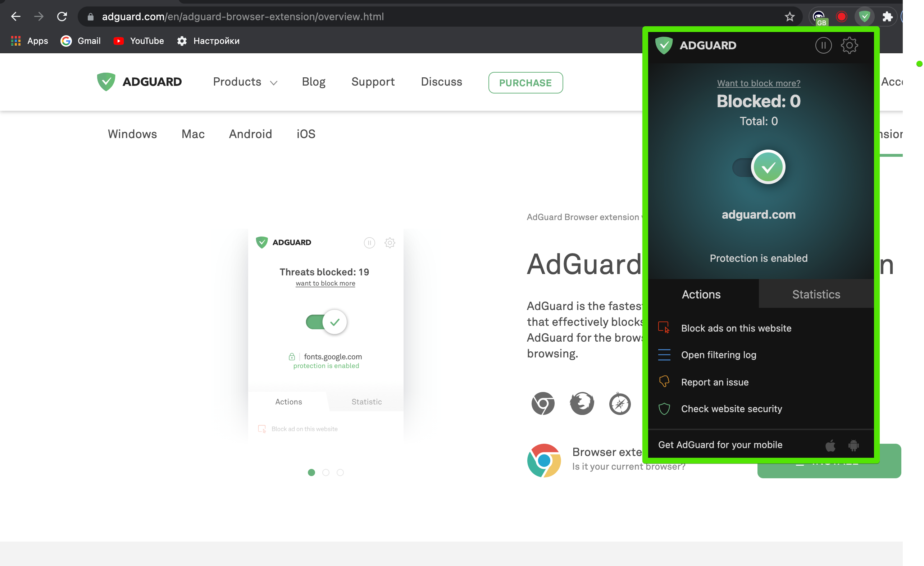Click the Support navigation link
924x566 pixels.
(x=373, y=82)
